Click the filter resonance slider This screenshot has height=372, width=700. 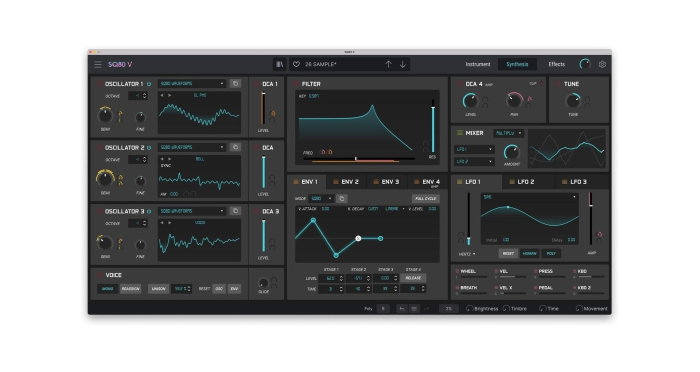433,126
